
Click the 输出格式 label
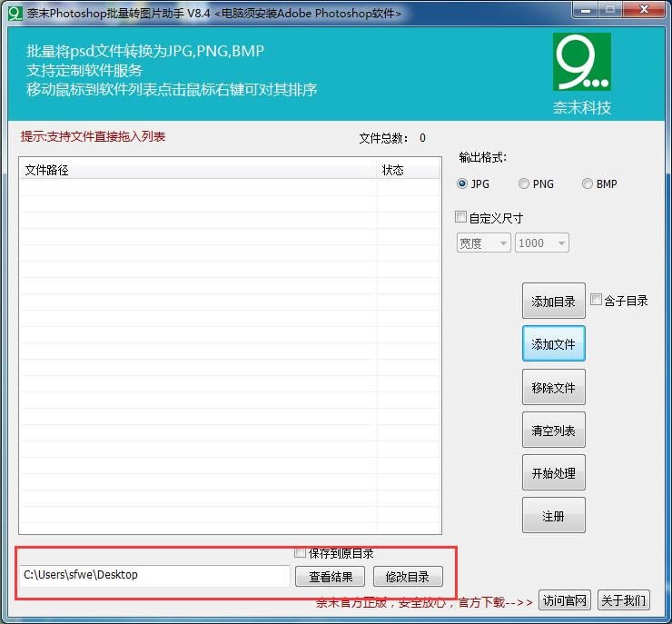[x=482, y=157]
